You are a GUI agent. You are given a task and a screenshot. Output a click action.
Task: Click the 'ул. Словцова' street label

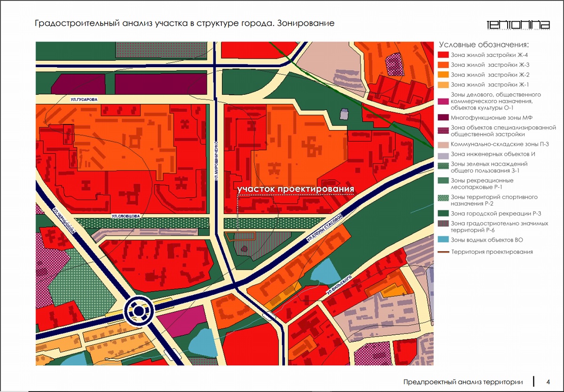coord(126,216)
